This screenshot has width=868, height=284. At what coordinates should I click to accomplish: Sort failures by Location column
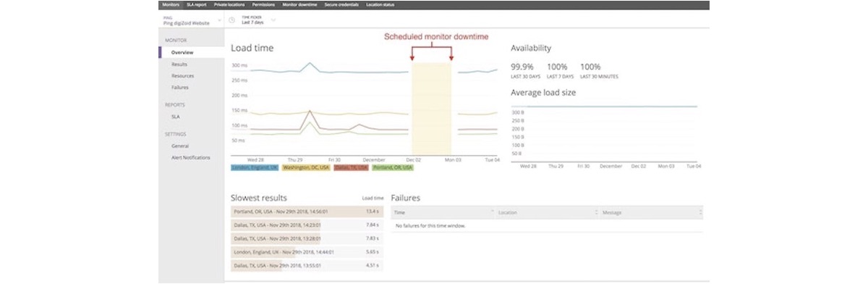tap(547, 212)
